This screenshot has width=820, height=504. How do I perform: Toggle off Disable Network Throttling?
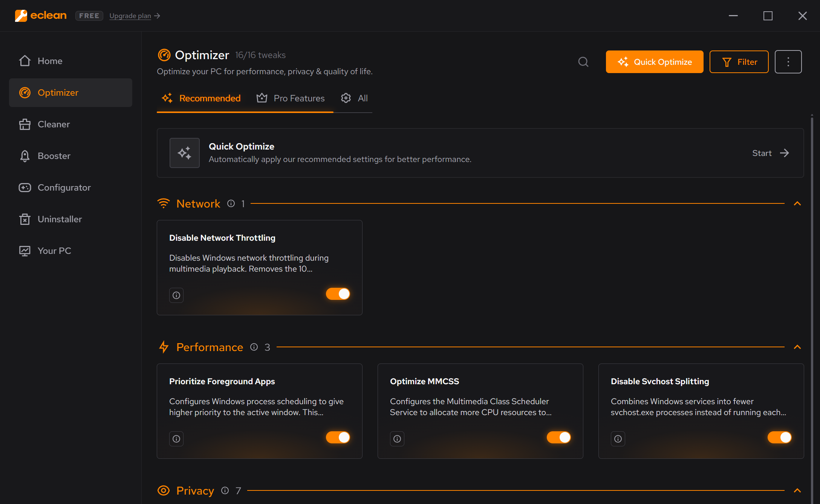coord(338,294)
